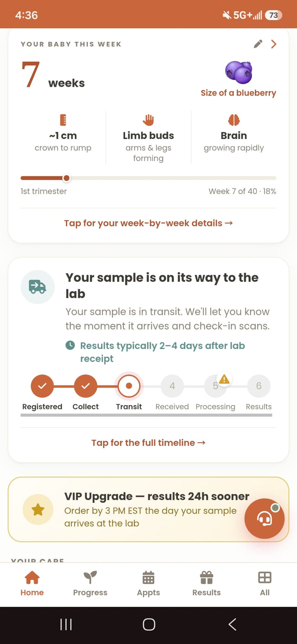Switch to the Appts tab
Viewport: 297px width, 644px height.
(x=148, y=584)
